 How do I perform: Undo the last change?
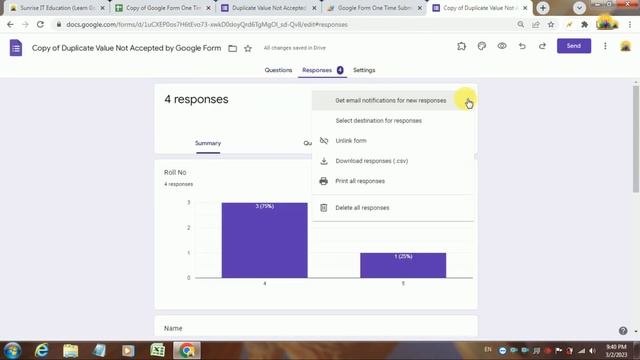point(522,46)
